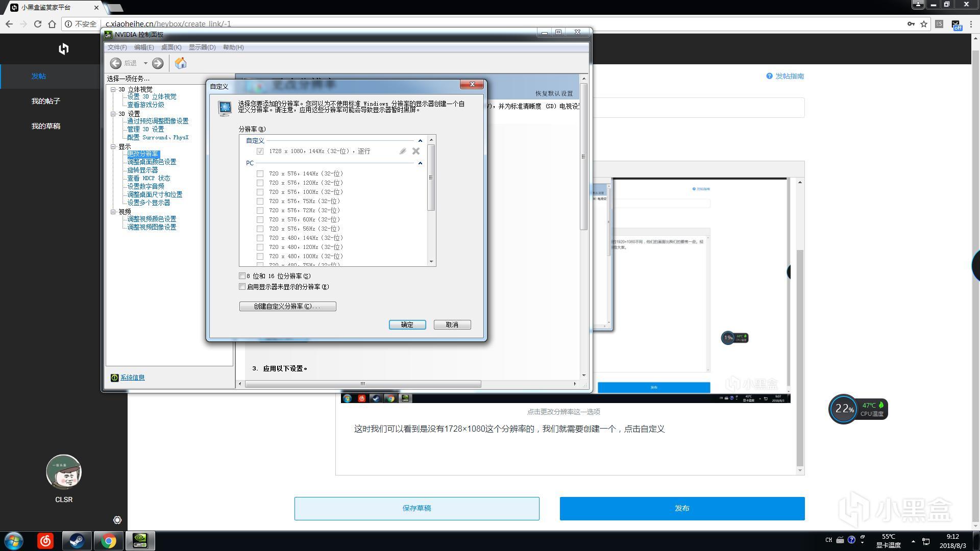Image resolution: width=980 pixels, height=551 pixels.
Task: Click the browser address bar URL
Action: pos(168,24)
